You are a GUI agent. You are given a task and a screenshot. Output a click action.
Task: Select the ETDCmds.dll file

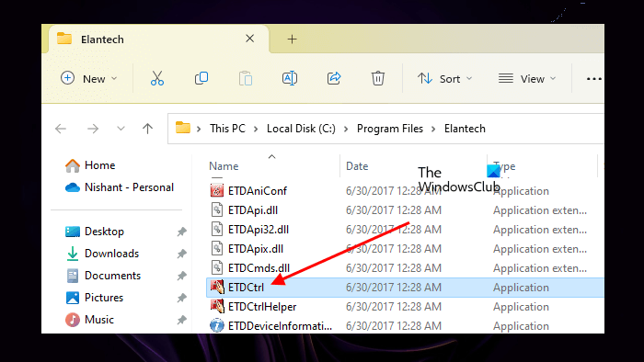(259, 268)
